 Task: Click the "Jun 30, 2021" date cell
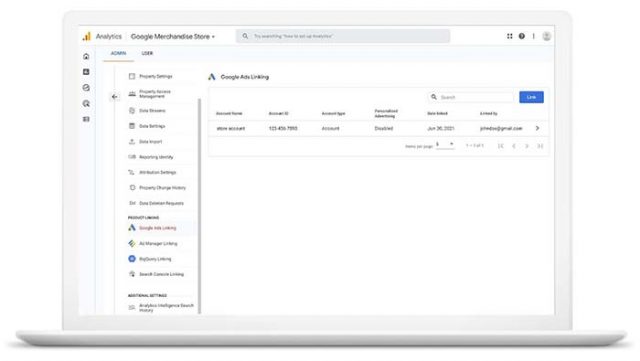[440, 128]
